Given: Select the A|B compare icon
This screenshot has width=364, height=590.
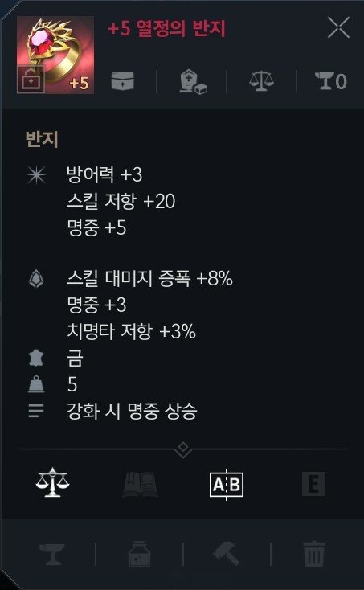Looking at the screenshot, I should point(227,484).
